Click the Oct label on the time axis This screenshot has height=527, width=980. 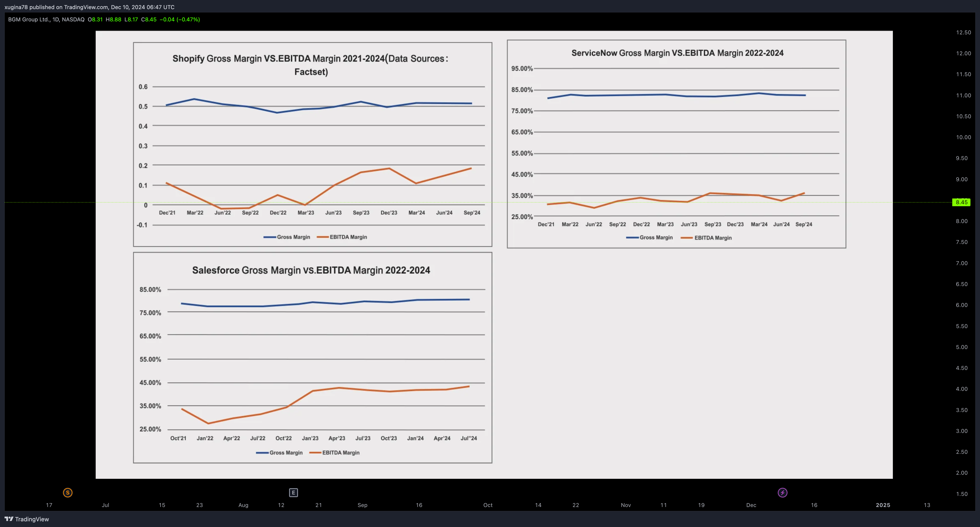point(488,505)
